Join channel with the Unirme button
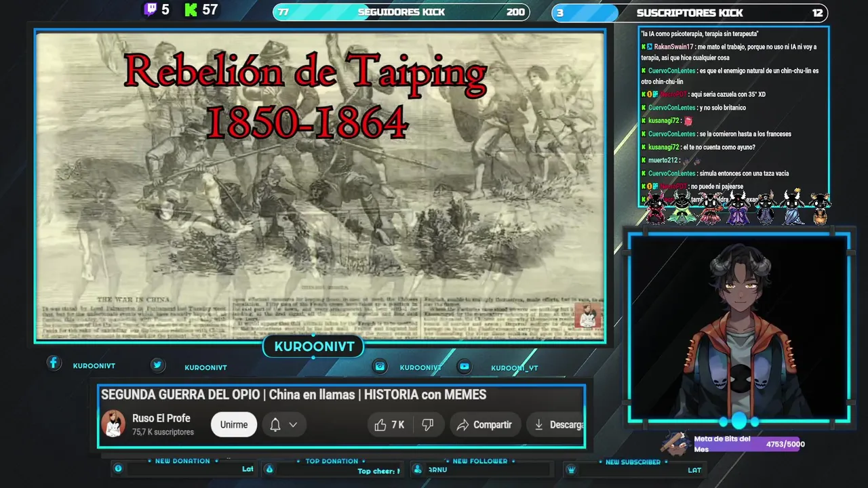Viewport: 868px width, 488px height. tap(234, 425)
